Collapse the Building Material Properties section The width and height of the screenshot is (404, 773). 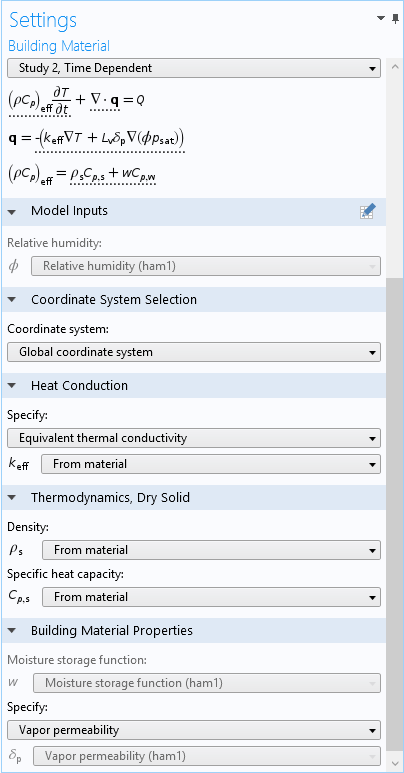12,631
